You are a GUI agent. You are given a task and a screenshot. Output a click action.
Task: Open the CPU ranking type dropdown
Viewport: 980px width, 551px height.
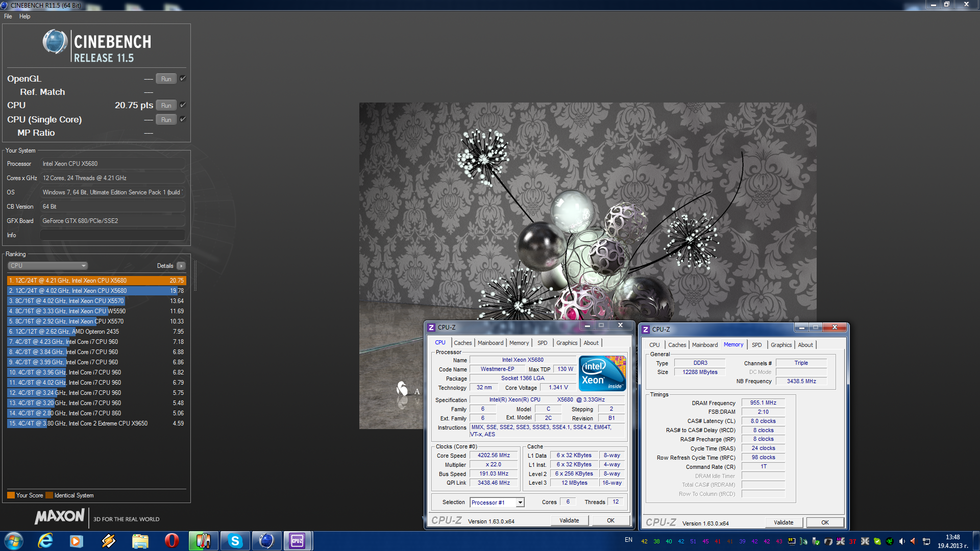point(48,266)
